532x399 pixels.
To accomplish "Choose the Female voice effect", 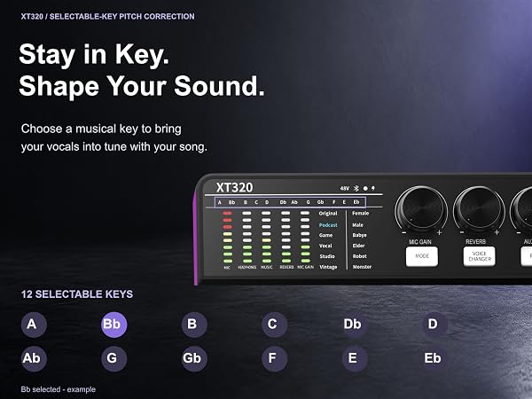I will click(x=360, y=213).
